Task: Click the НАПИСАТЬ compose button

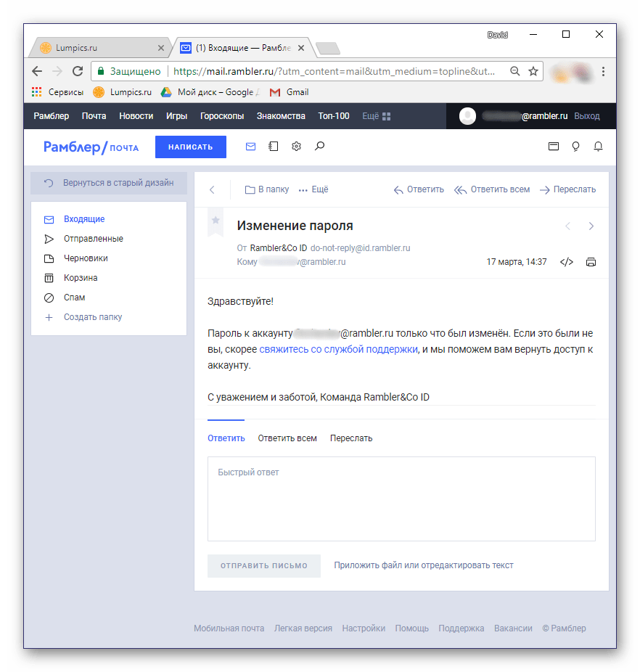Action: pos(190,147)
